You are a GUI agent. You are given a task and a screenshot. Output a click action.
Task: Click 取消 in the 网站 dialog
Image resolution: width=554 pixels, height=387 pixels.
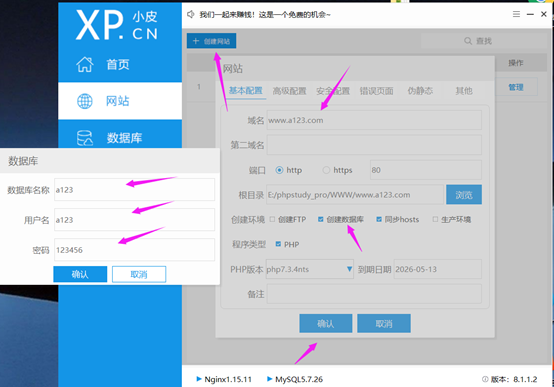point(384,323)
